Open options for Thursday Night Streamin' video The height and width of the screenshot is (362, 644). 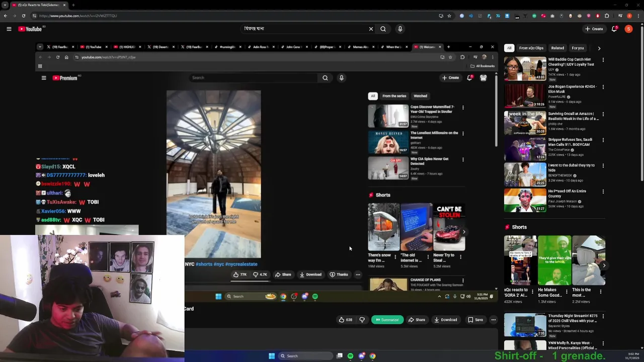(603, 316)
